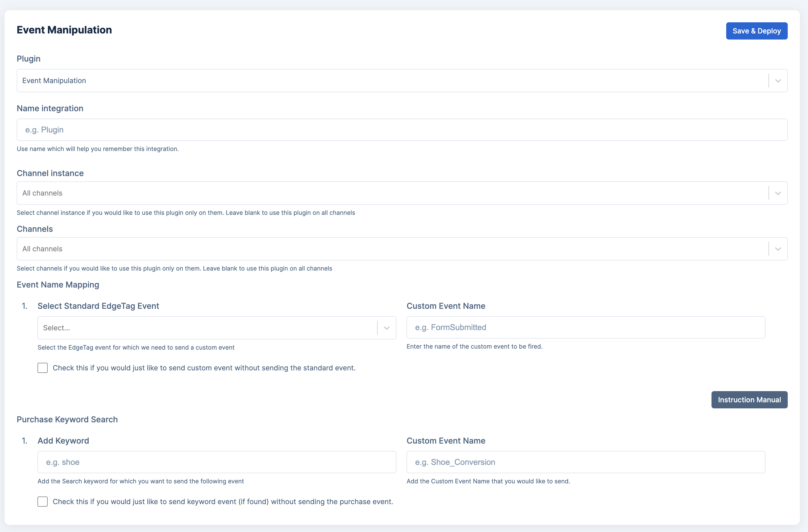Click chevron arrow of Channel instance dropdown
This screenshot has height=532, width=808.
pyautogui.click(x=778, y=193)
